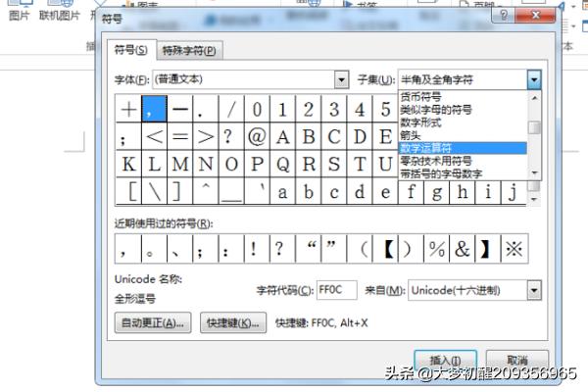Select the letter Q in the grid
This screenshot has width=588, height=392.
click(x=282, y=164)
